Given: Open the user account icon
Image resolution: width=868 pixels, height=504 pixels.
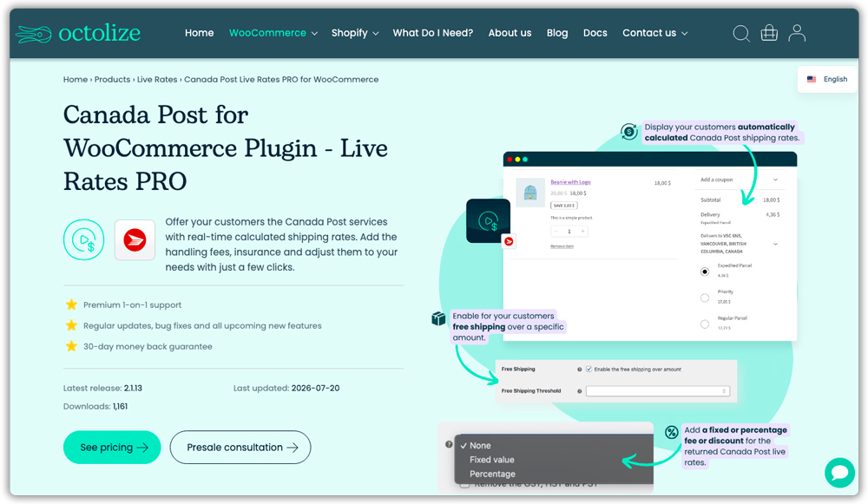Looking at the screenshot, I should pyautogui.click(x=797, y=33).
